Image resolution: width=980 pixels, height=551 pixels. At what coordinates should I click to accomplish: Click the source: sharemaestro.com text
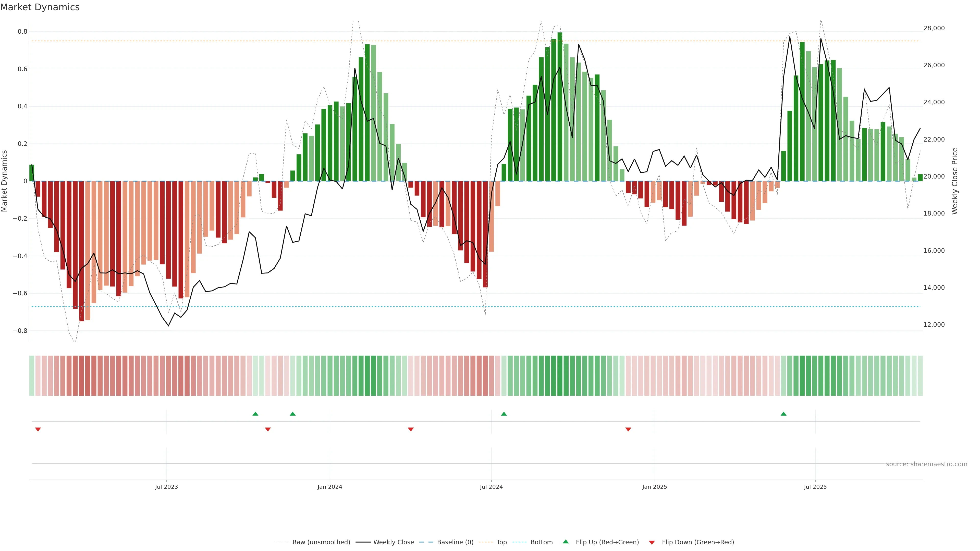[926, 464]
